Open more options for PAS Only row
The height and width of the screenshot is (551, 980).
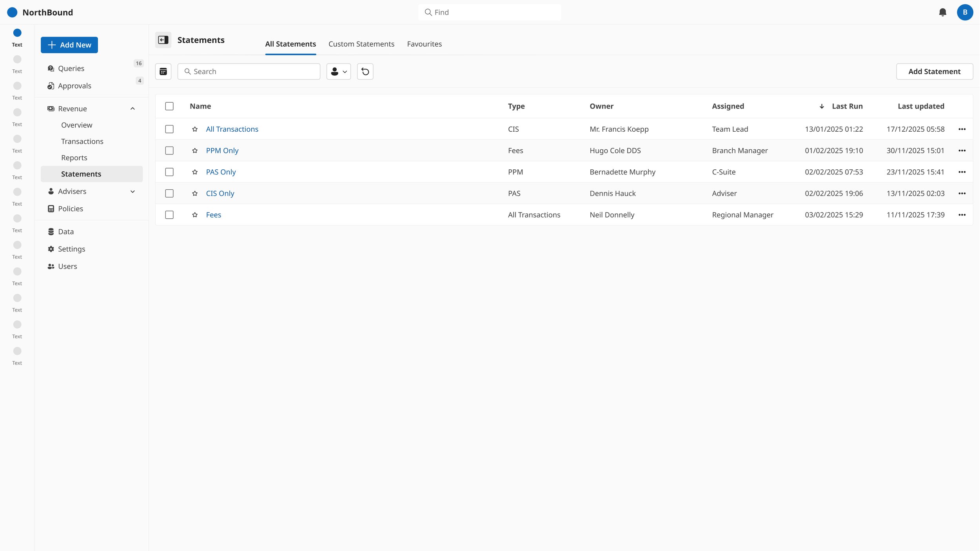(x=962, y=172)
